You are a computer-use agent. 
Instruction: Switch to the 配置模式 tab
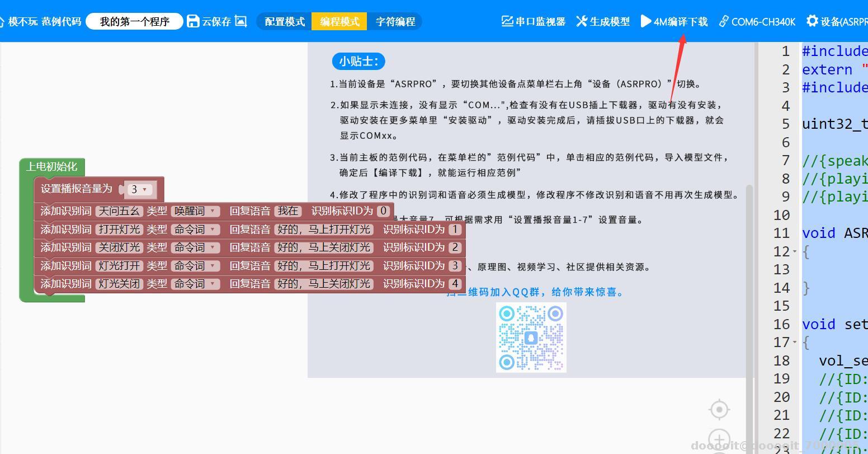[x=284, y=21]
